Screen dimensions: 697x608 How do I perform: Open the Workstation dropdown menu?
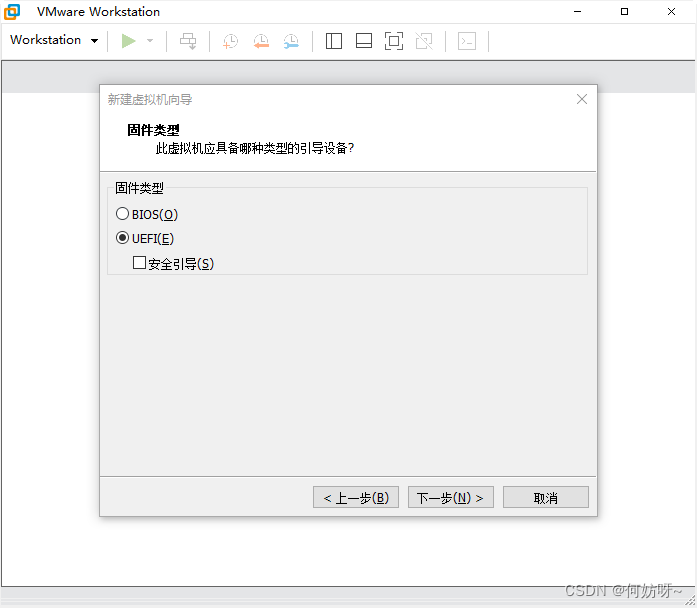54,40
